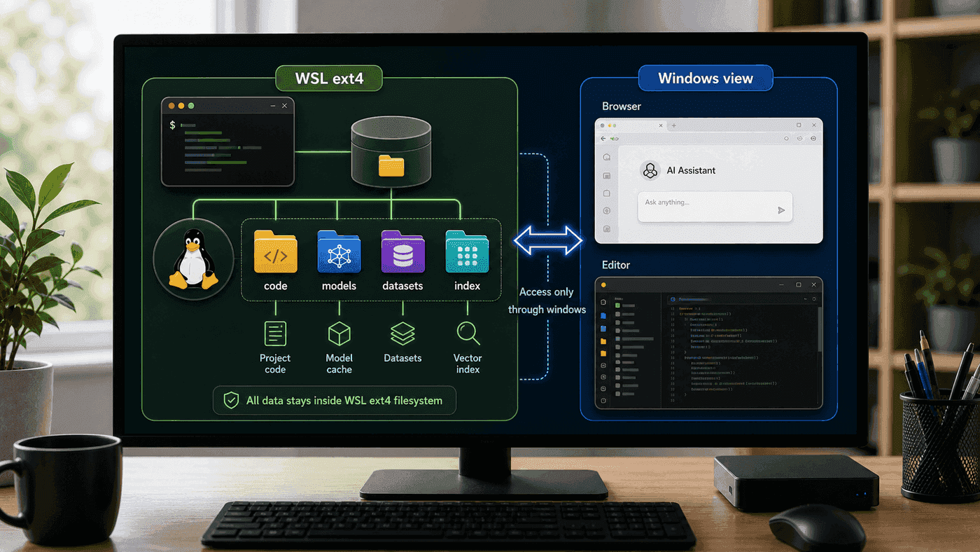Close the Browser window
This screenshot has height=552, width=980.
click(814, 125)
